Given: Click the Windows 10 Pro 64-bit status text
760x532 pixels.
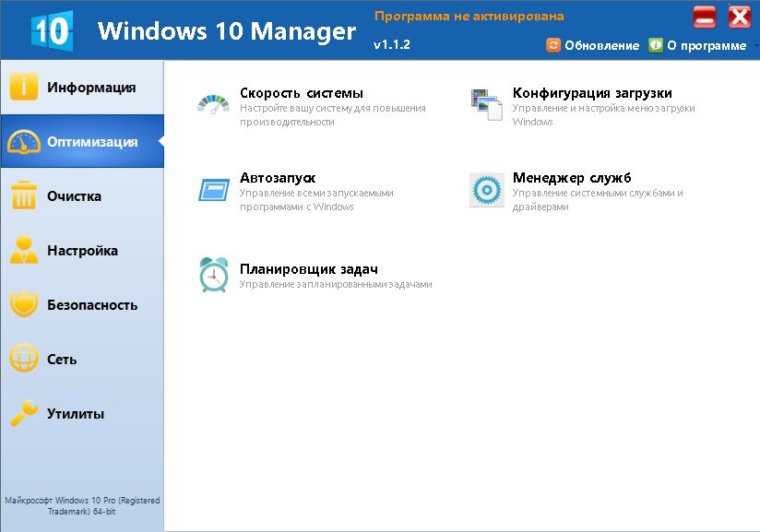Looking at the screenshot, I should [x=82, y=505].
